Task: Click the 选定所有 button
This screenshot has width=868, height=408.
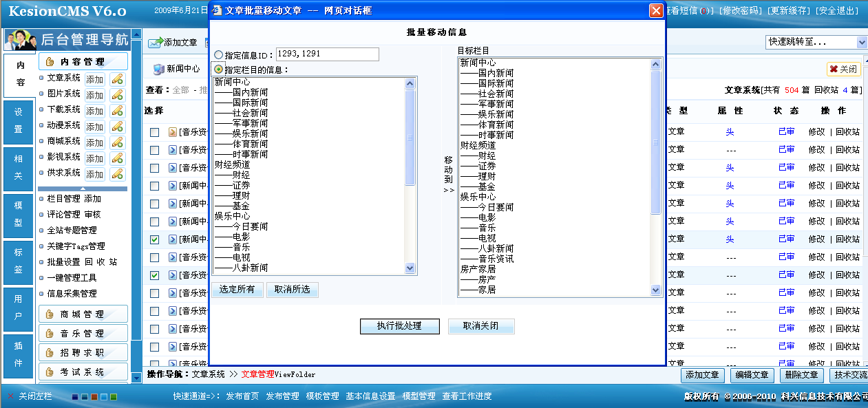Action: [x=237, y=290]
